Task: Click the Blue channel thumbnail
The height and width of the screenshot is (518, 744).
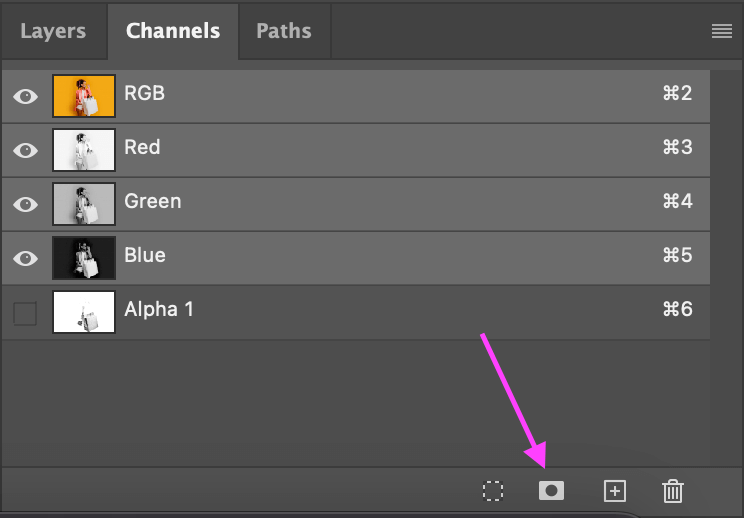Action: (84, 258)
